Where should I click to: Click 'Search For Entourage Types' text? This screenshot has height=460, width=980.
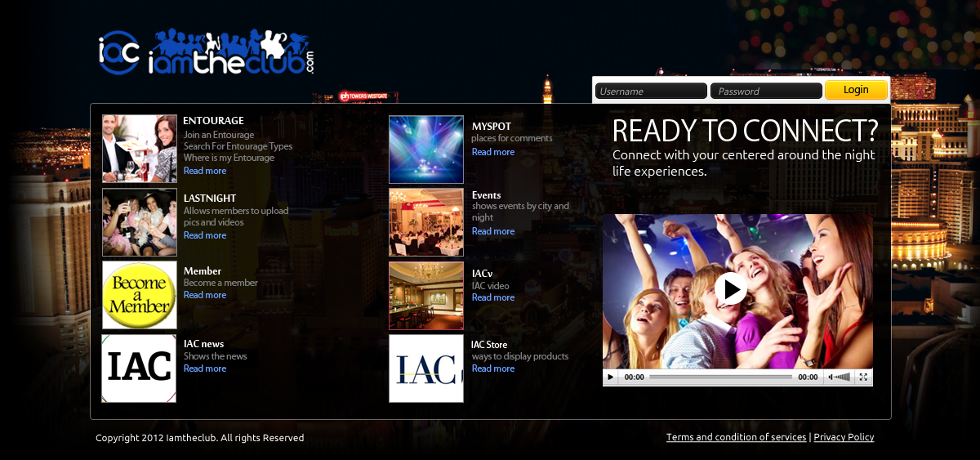(x=238, y=146)
